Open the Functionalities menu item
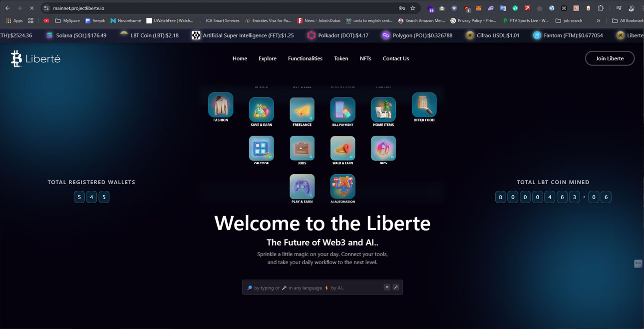The height and width of the screenshot is (329, 644). coord(305,58)
